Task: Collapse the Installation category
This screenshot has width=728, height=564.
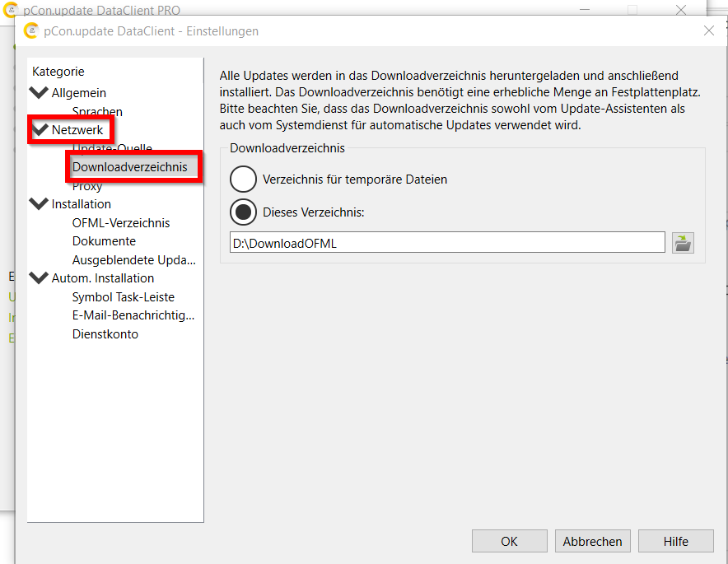Action: coord(39,204)
